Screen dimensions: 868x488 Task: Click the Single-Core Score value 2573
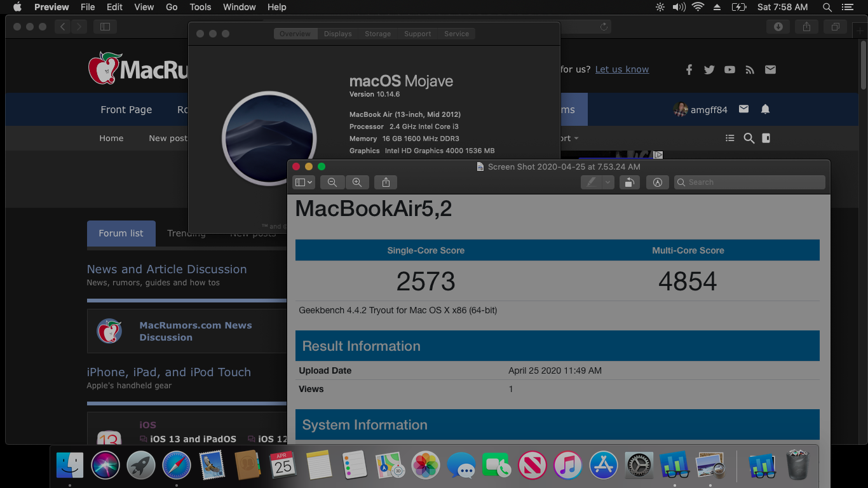pyautogui.click(x=426, y=281)
